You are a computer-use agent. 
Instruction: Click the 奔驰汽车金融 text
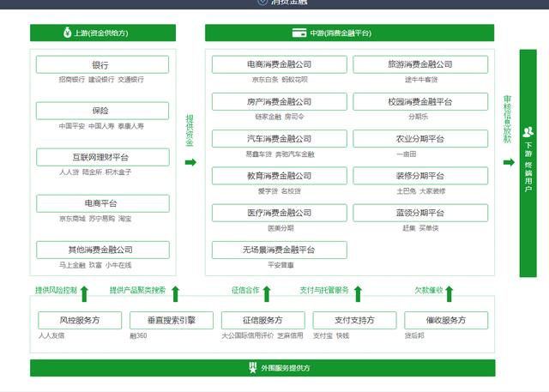[295, 154]
